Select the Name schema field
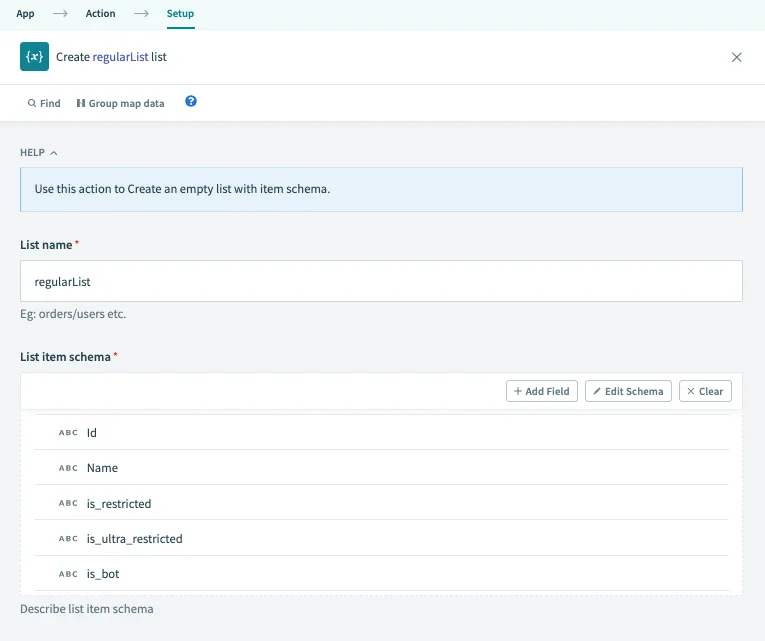 102,468
